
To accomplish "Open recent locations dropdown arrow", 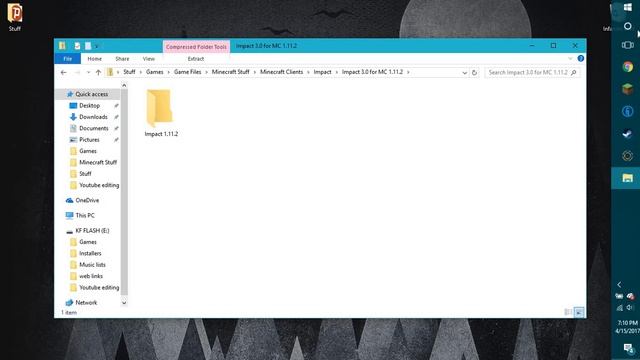I will tap(88, 72).
